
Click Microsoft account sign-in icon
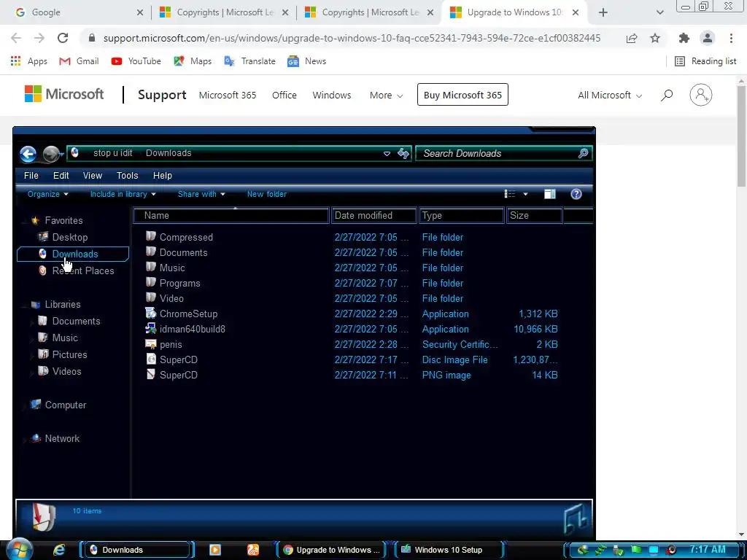coord(701,95)
